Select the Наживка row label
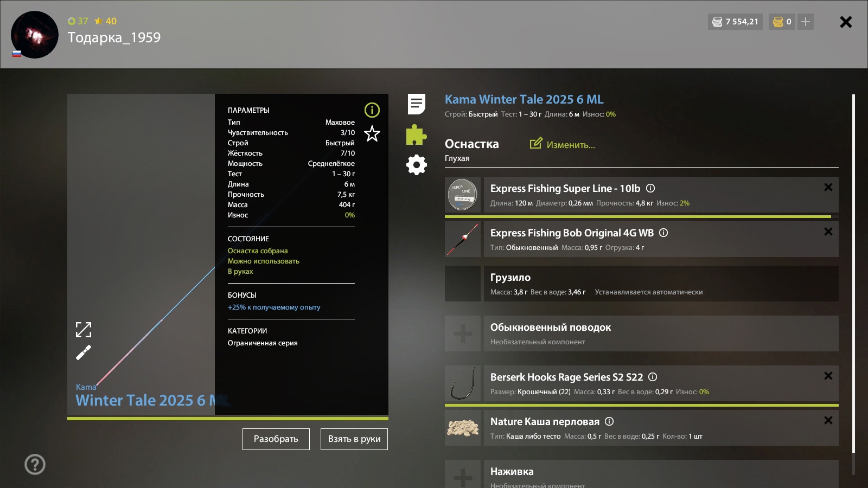The width and height of the screenshot is (868, 488). pos(512,471)
